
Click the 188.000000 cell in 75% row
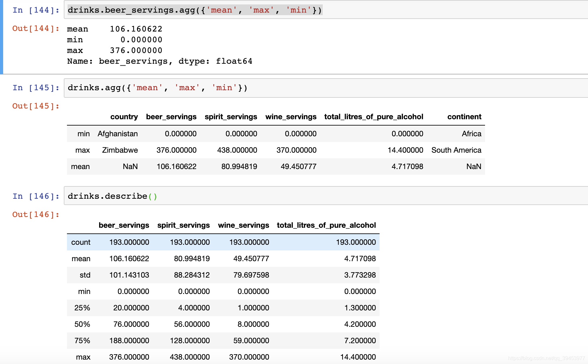129,341
